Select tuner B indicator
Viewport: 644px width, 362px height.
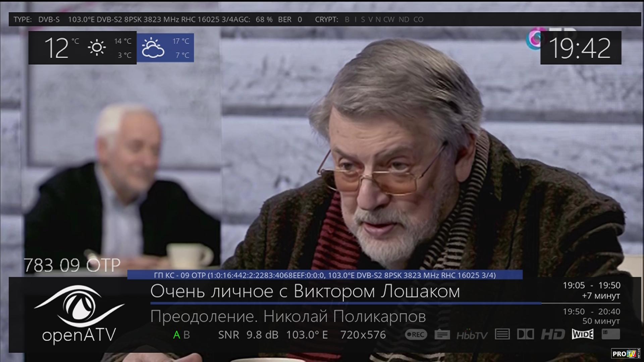187,335
